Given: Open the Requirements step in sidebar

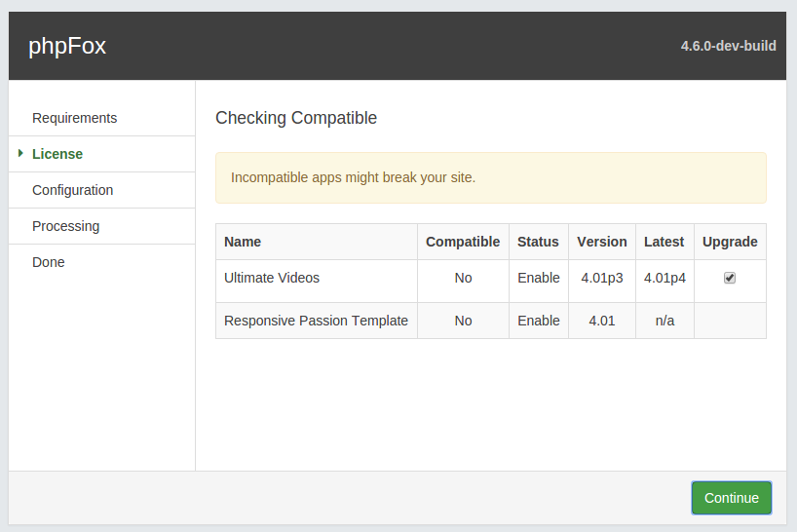Looking at the screenshot, I should (74, 118).
